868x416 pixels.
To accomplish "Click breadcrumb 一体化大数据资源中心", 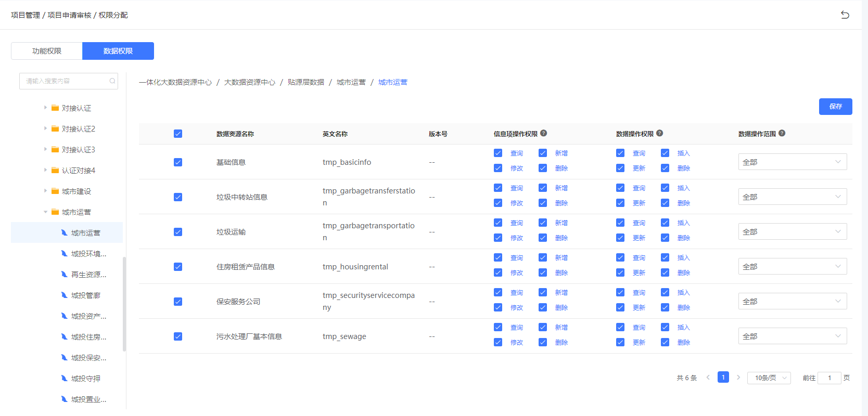I will 175,82.
